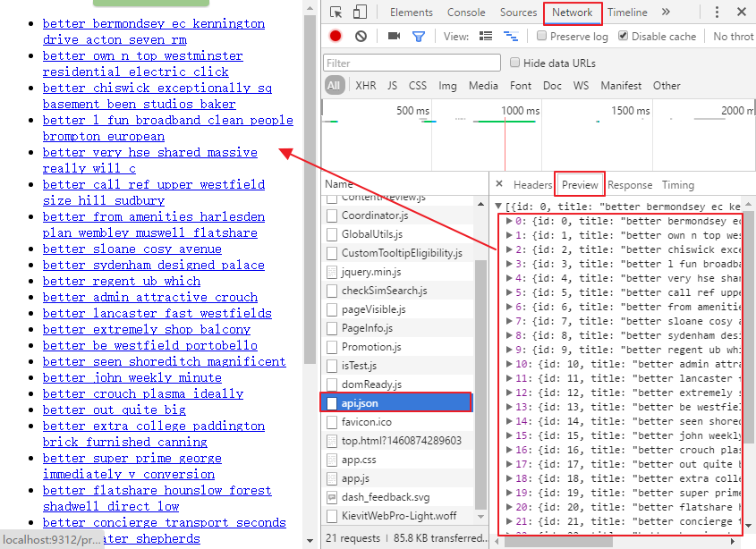The width and height of the screenshot is (756, 549).
Task: Expand JSON item 0 better bermondsey
Action: [x=509, y=221]
